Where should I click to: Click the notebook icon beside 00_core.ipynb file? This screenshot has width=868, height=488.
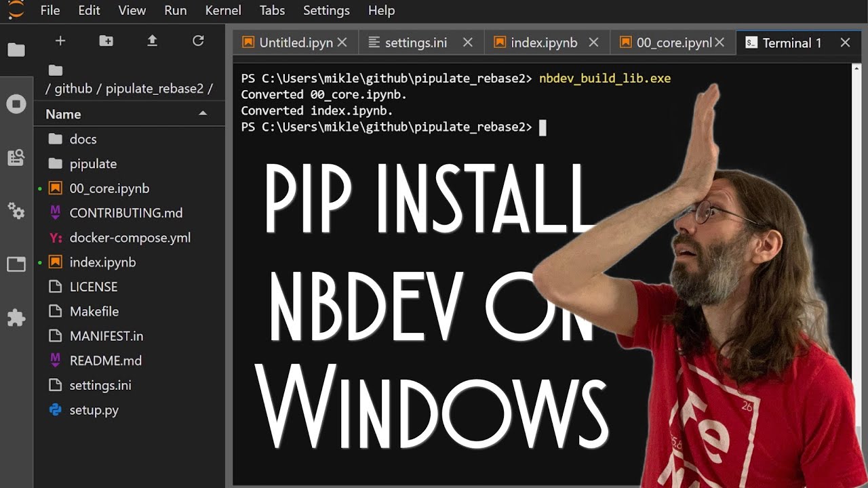[x=56, y=188]
